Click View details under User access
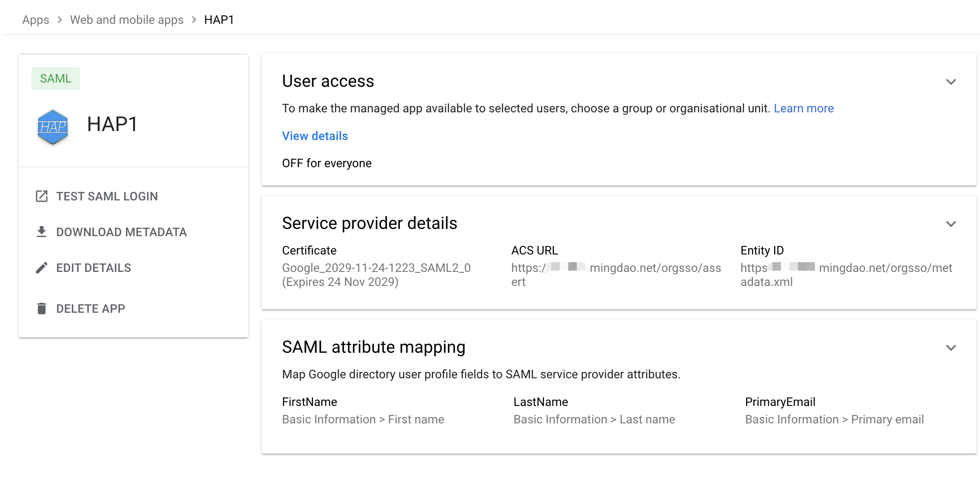 [x=315, y=136]
